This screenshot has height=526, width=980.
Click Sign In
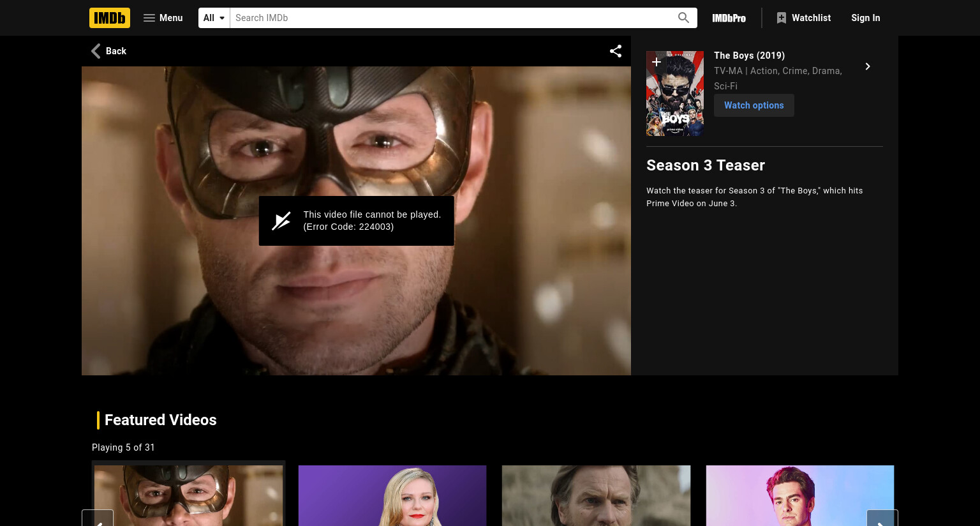866,18
